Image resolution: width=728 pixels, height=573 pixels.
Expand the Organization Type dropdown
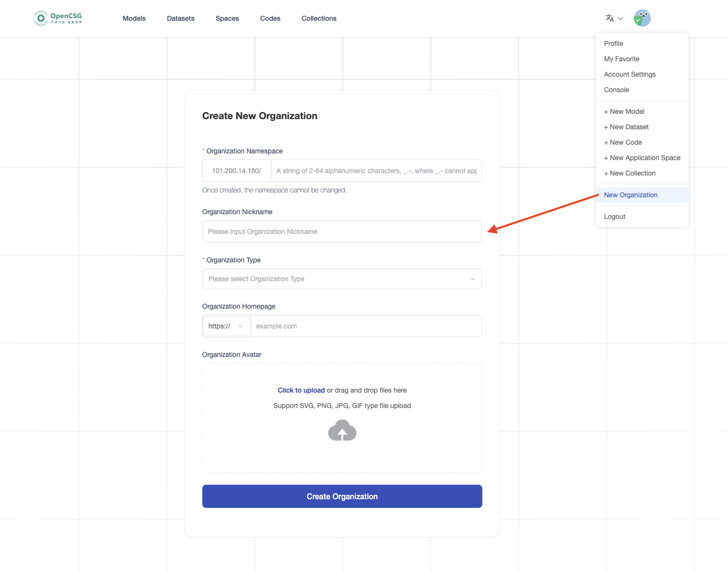[342, 279]
